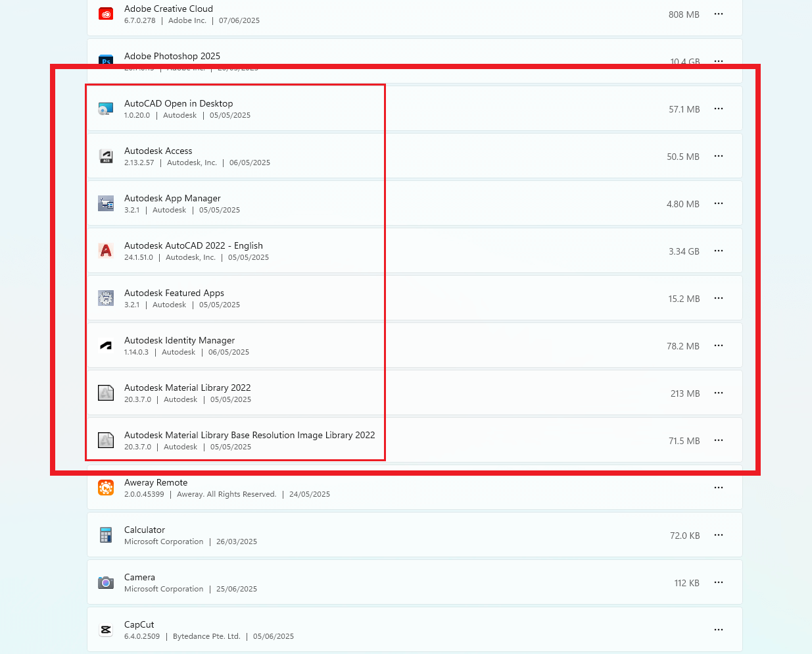Click the Autodesk Featured Apps icon
The height and width of the screenshot is (654, 812).
(x=106, y=298)
